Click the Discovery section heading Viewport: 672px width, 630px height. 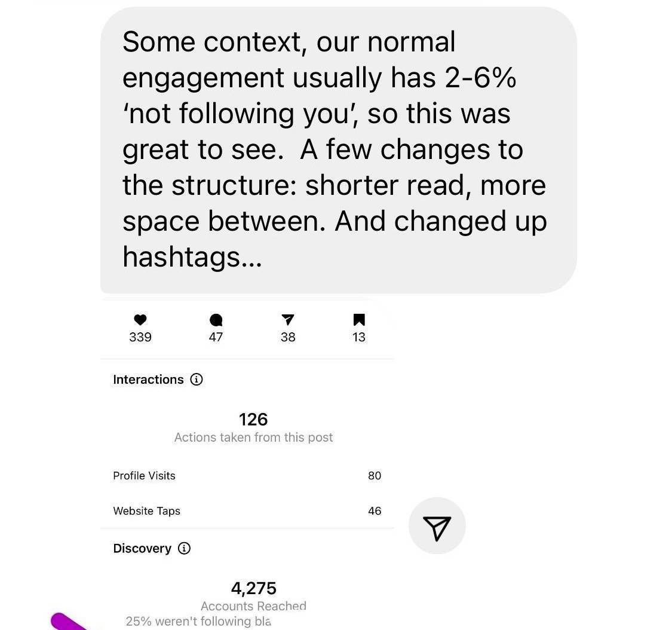tap(142, 548)
